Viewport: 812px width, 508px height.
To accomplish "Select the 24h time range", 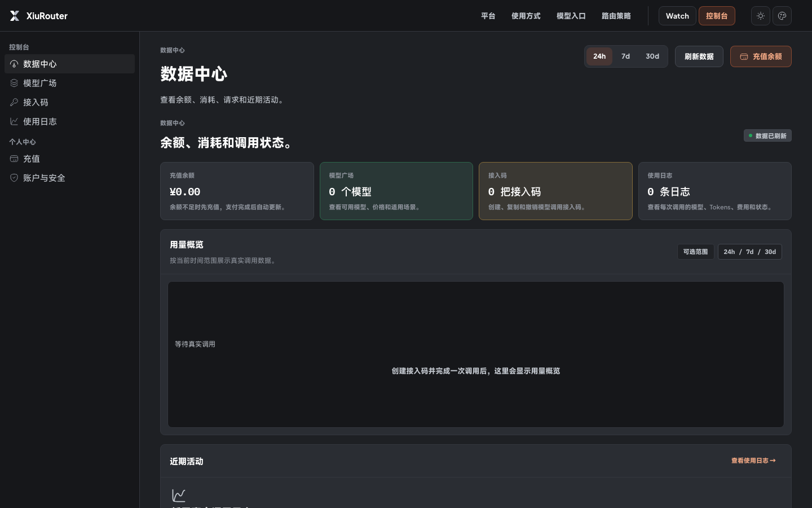I will tap(599, 56).
